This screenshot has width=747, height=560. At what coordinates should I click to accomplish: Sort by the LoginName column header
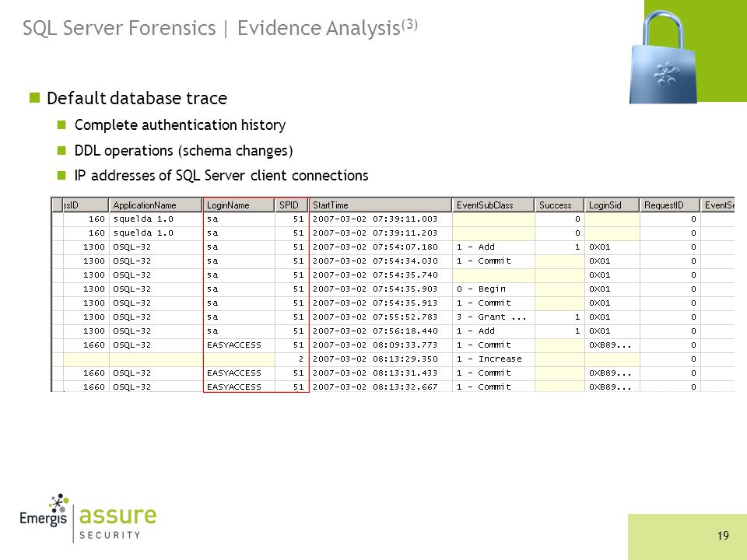(x=239, y=205)
